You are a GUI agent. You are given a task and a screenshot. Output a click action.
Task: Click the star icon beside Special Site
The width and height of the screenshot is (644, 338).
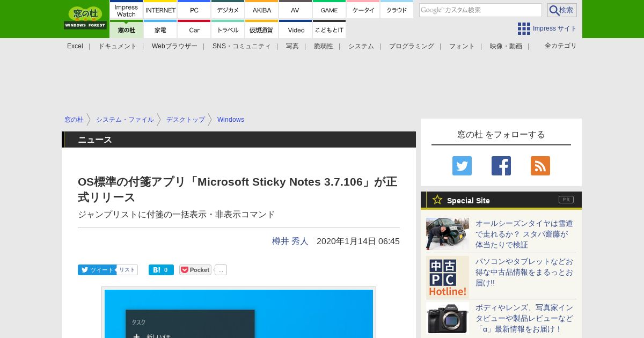(x=437, y=200)
